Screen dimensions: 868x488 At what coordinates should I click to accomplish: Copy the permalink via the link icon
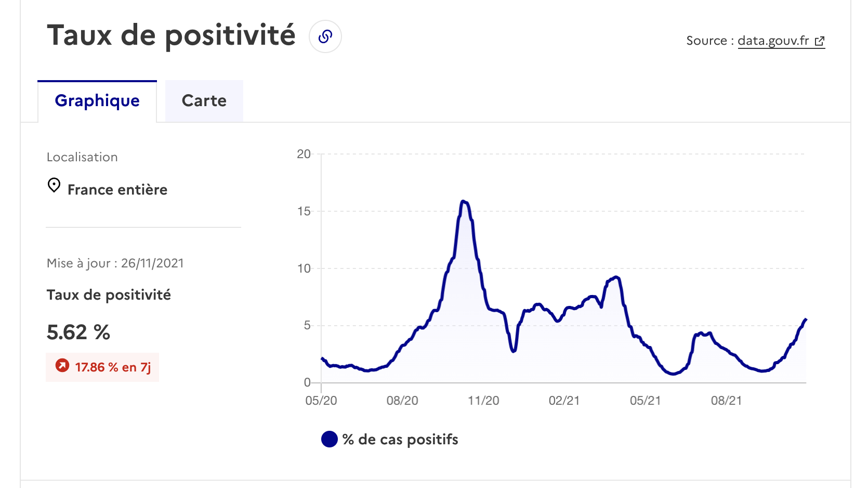pyautogui.click(x=325, y=36)
